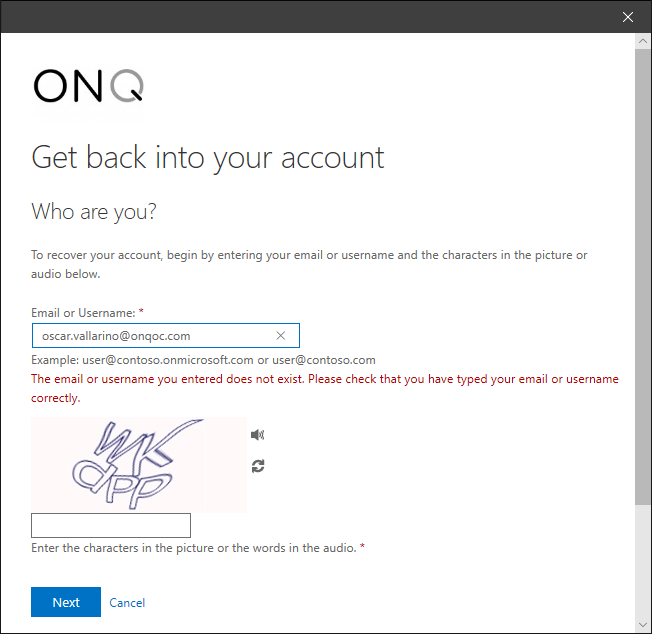The width and height of the screenshot is (652, 634).
Task: Clear the email field with the X icon
Action: tap(281, 336)
